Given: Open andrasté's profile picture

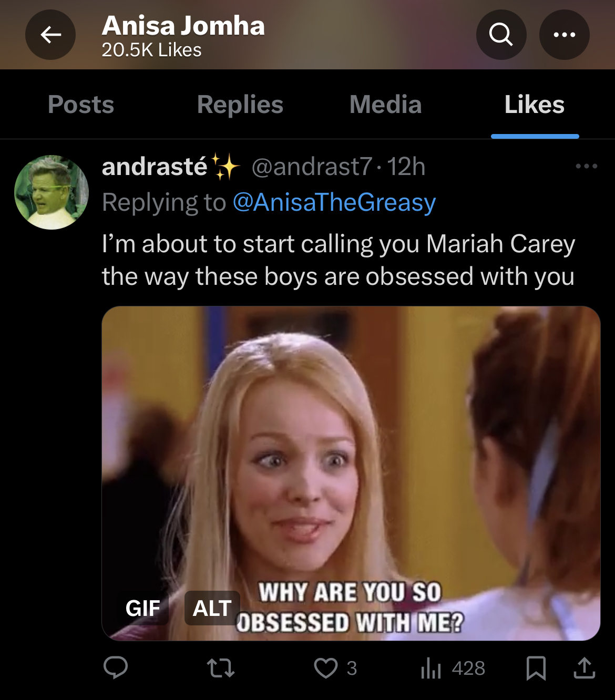Looking at the screenshot, I should (52, 192).
